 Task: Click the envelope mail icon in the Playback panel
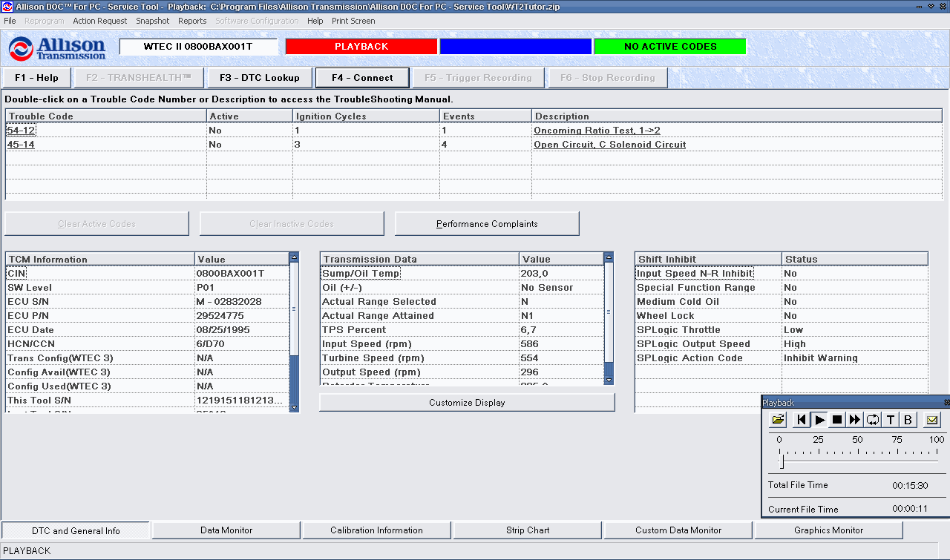coord(932,420)
